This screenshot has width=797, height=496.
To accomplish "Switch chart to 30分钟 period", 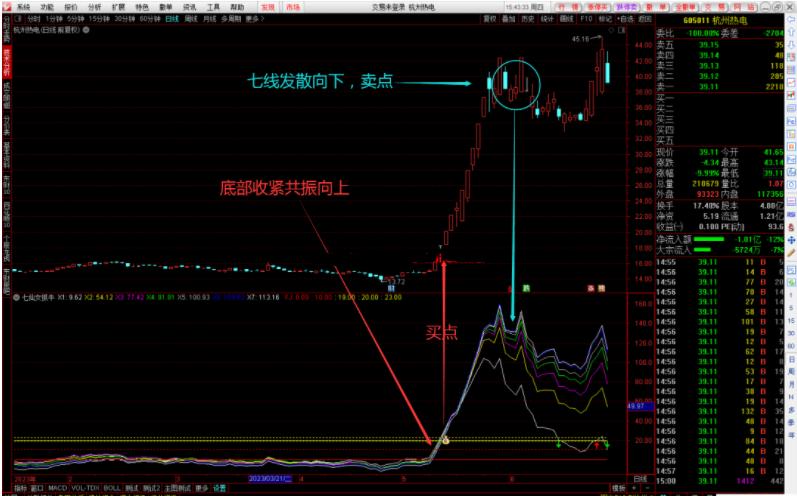I will point(125,19).
